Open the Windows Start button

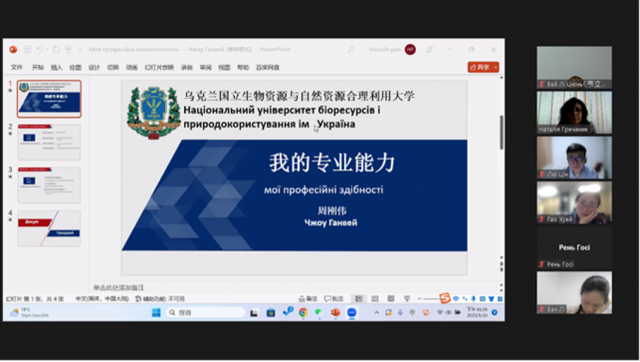tap(156, 313)
